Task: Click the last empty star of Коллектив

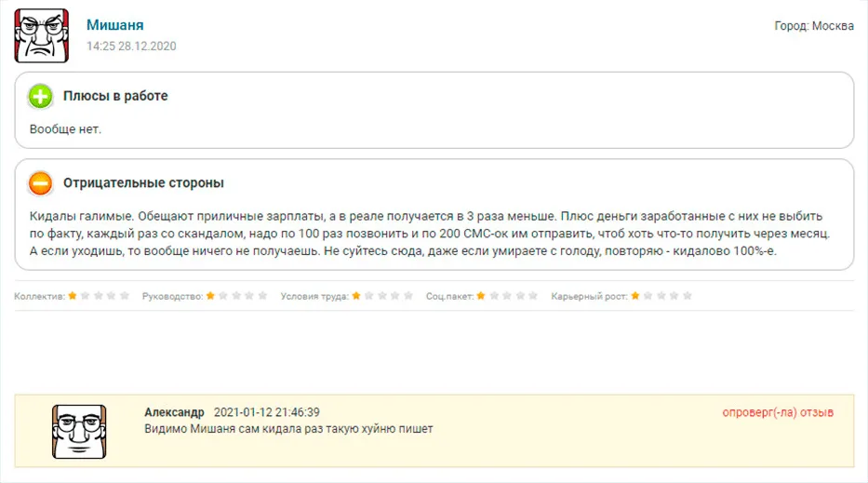Action: point(125,296)
